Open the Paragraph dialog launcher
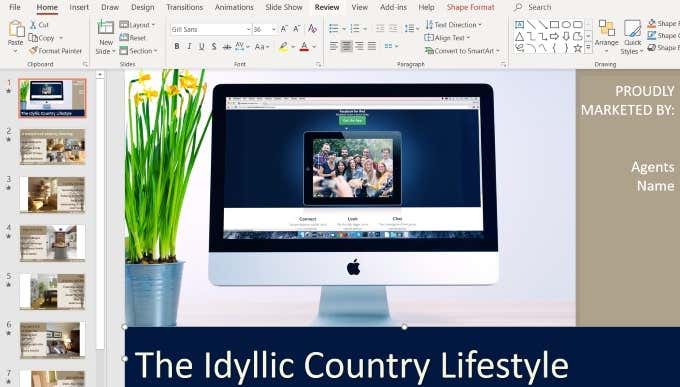Image resolution: width=680 pixels, height=387 pixels. pos(503,64)
